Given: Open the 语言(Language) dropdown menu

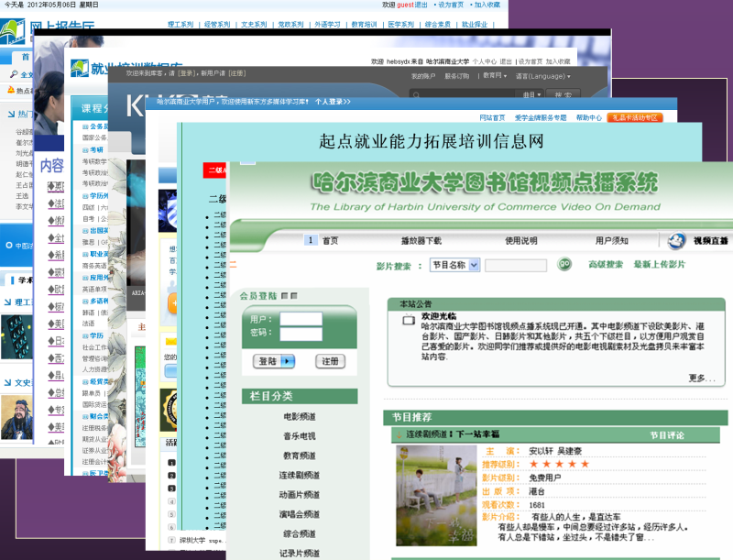Looking at the screenshot, I should click(x=542, y=76).
